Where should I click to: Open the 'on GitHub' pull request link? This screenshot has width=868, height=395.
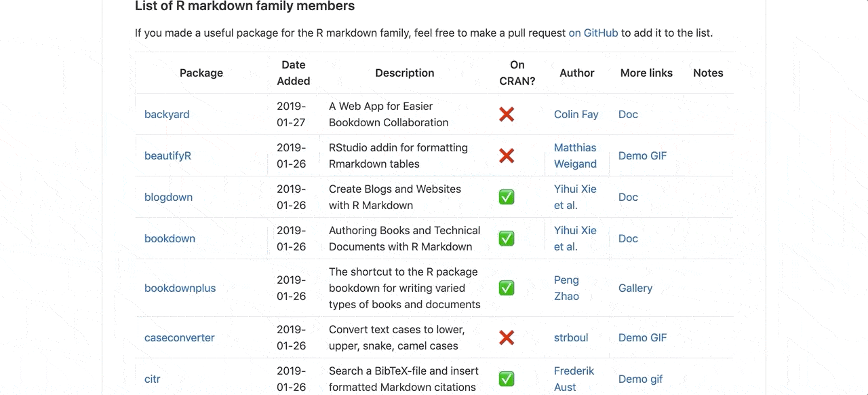click(x=593, y=33)
